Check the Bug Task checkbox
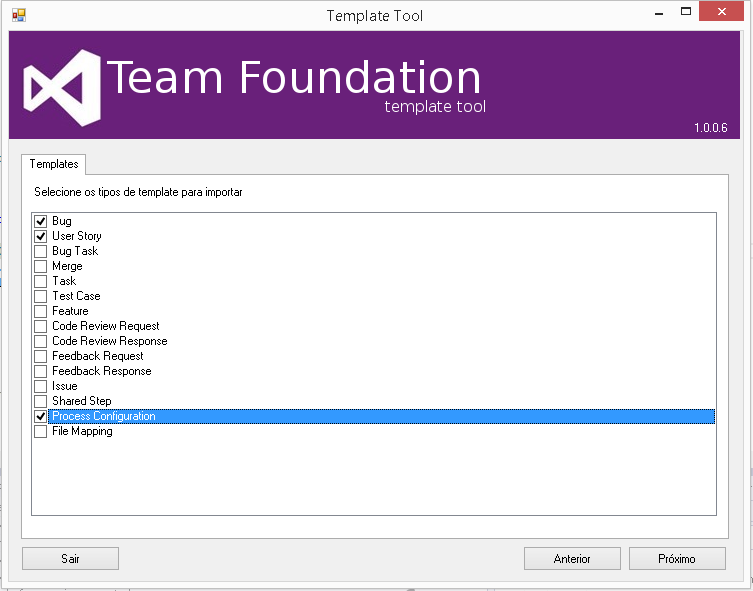 [40, 251]
